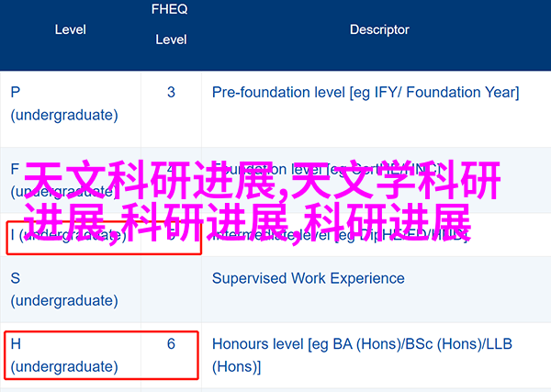The image size is (551, 392).
Task: Click the FHEQ Level column header
Action: 171,24
